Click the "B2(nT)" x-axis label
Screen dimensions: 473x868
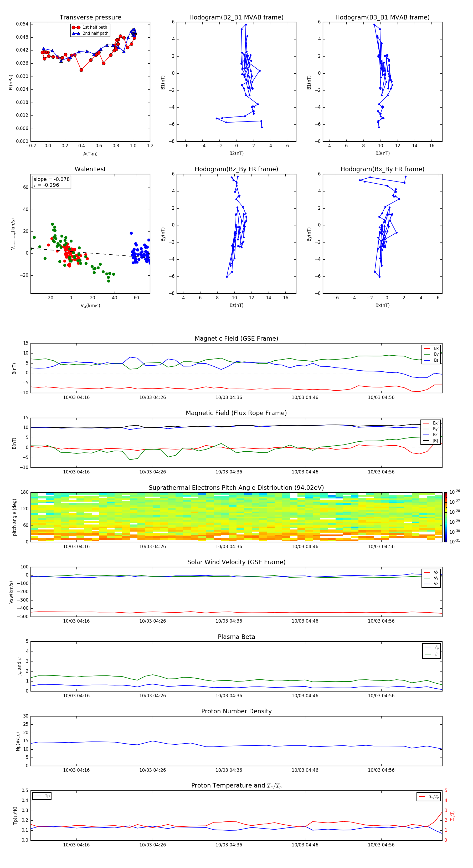[x=236, y=153]
